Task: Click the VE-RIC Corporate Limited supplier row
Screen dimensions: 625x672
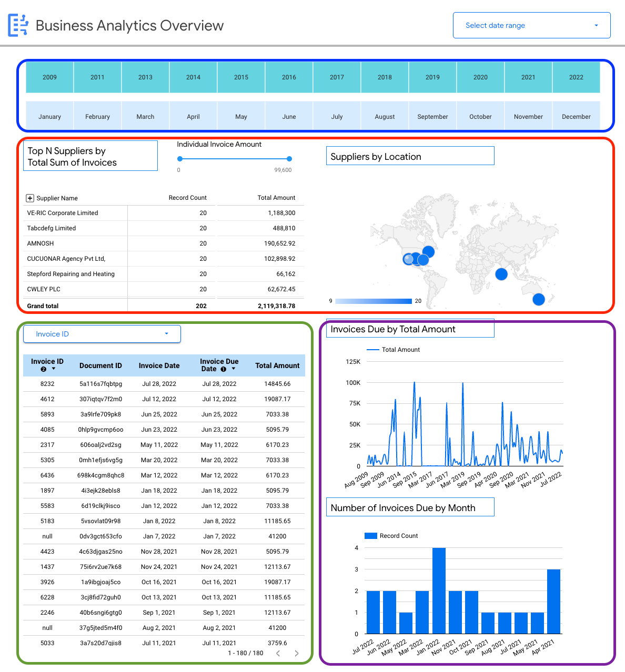Action: coord(62,213)
